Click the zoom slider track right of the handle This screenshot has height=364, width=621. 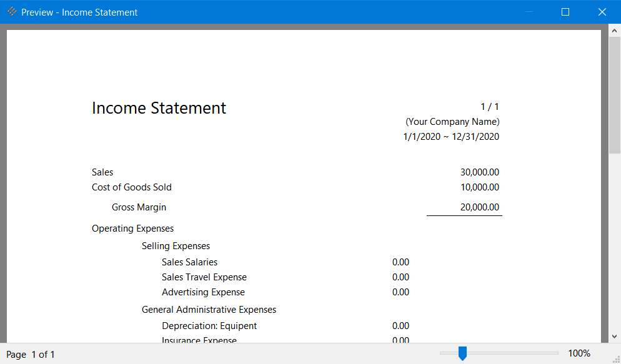click(512, 353)
